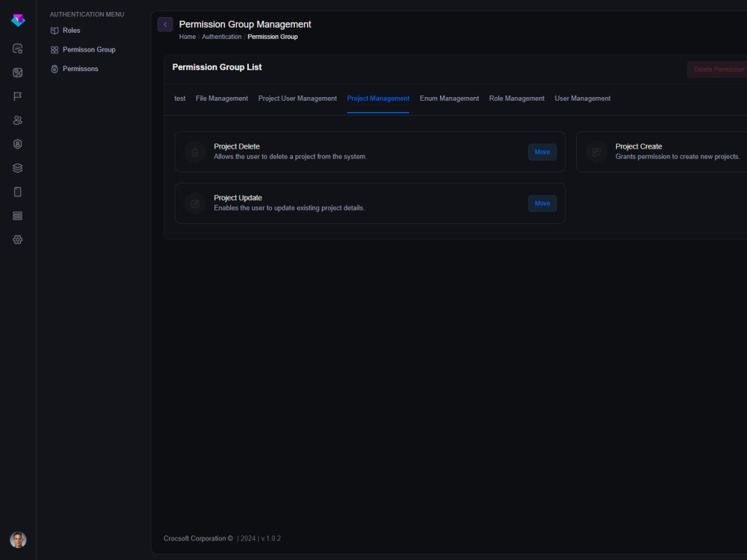The image size is (747, 560).
Task: Click the Delete Permission button
Action: click(x=717, y=69)
